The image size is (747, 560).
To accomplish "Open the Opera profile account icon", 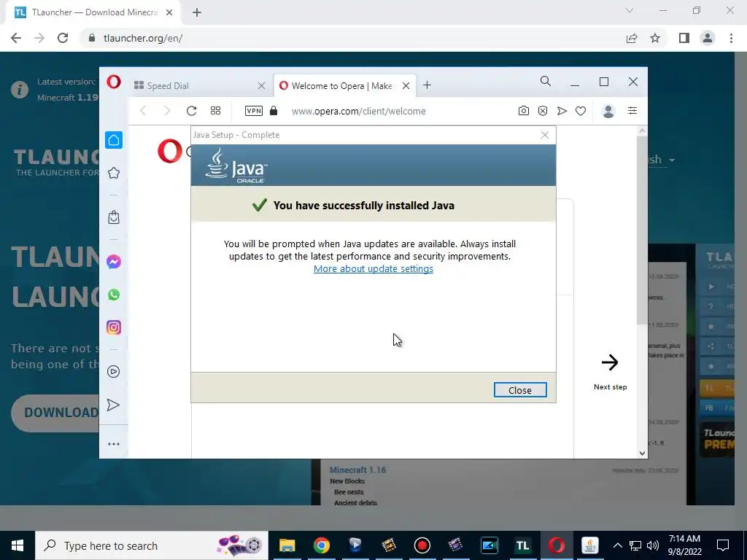I will (x=608, y=111).
